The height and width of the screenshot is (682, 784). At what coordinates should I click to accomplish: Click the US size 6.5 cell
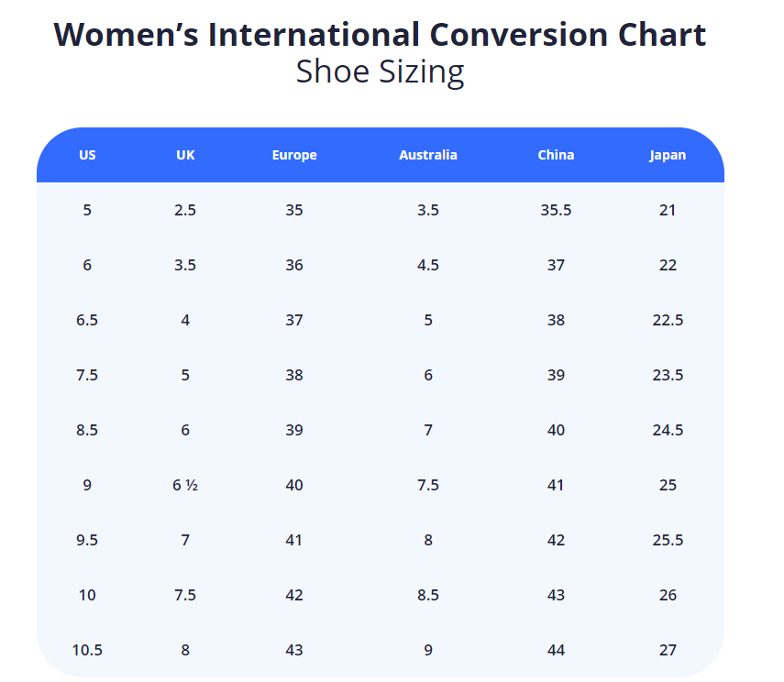coord(87,320)
